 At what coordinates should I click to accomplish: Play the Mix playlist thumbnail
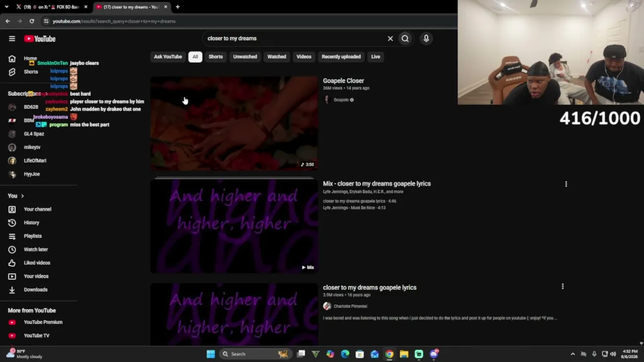[x=234, y=227]
